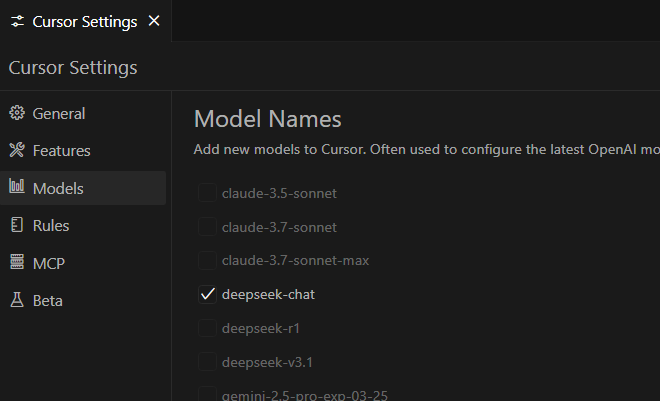Click the MCP server icon
The image size is (660, 401).
(x=17, y=262)
